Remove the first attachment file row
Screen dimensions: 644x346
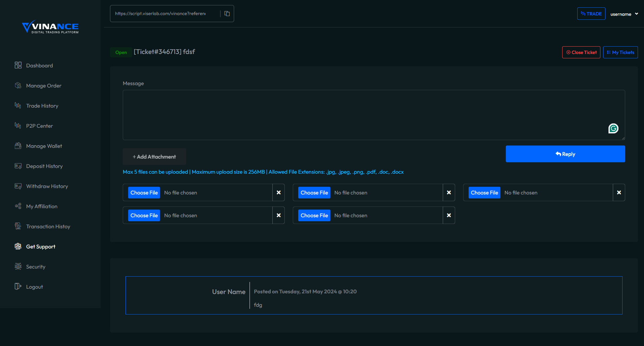click(278, 192)
